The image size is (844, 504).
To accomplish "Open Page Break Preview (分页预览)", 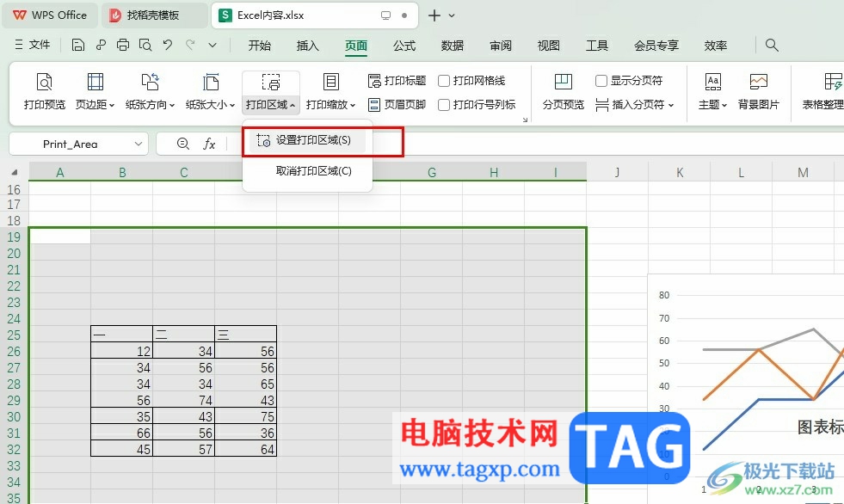I will (x=563, y=92).
